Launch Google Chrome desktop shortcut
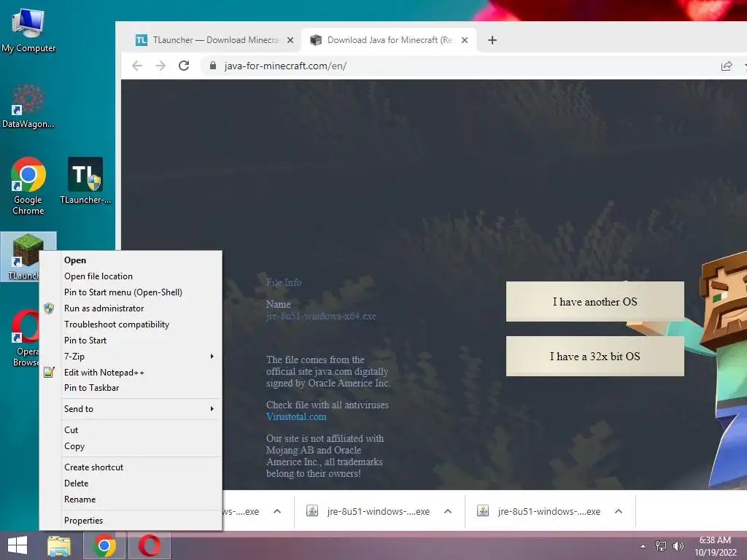Screen dimensions: 747x560 click(x=28, y=186)
